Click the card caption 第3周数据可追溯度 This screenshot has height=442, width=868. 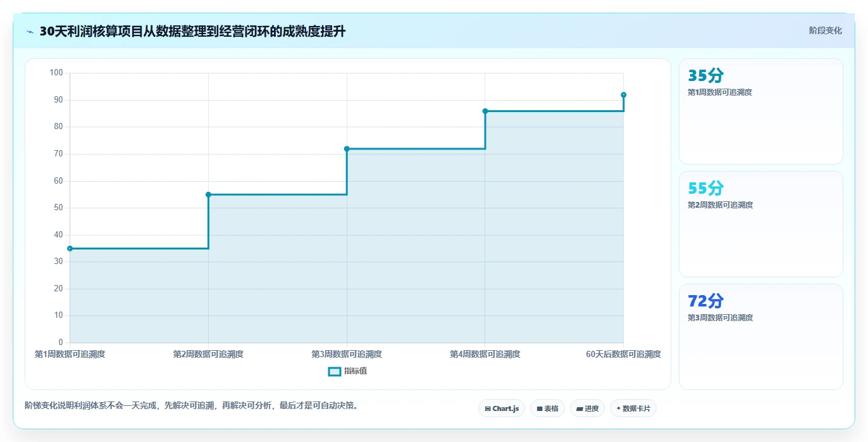[x=720, y=318]
